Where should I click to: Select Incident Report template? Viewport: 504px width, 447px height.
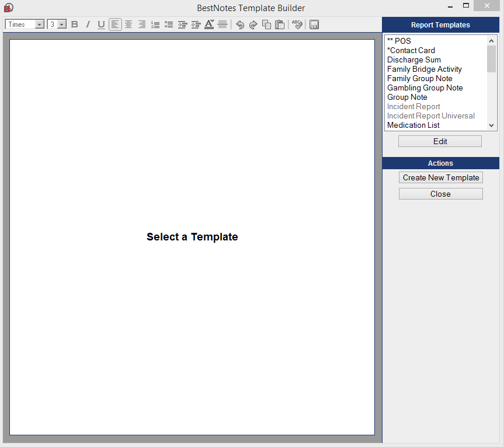413,106
